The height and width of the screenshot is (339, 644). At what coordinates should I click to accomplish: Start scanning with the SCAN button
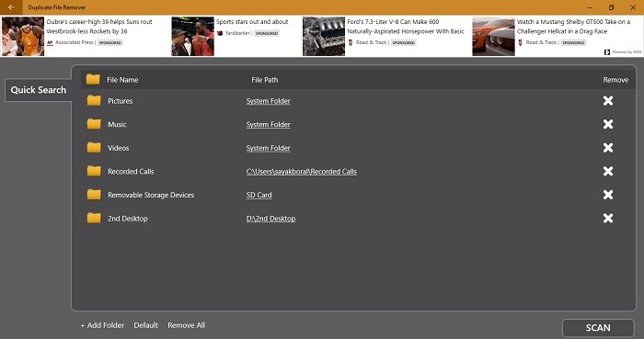tap(598, 328)
